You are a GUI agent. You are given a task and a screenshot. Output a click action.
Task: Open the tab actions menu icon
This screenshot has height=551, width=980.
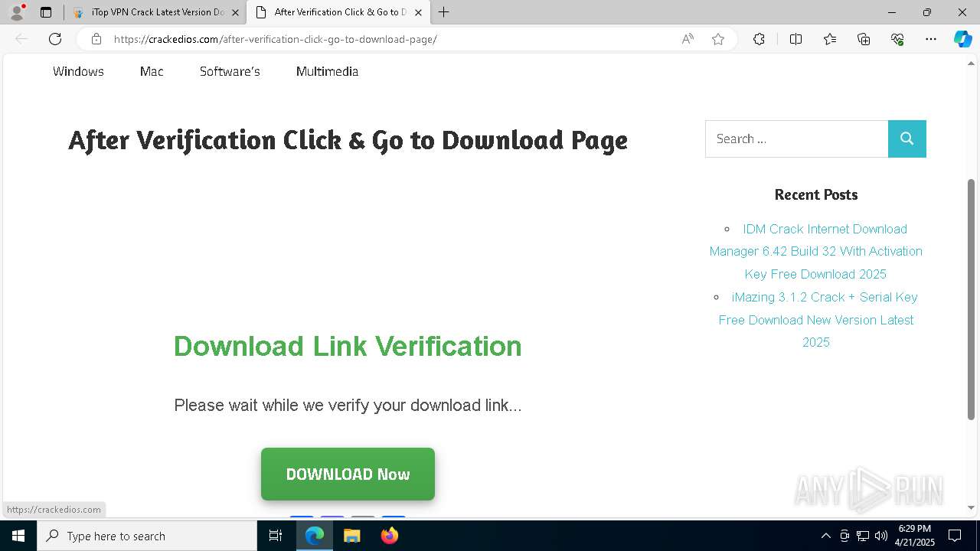46,12
